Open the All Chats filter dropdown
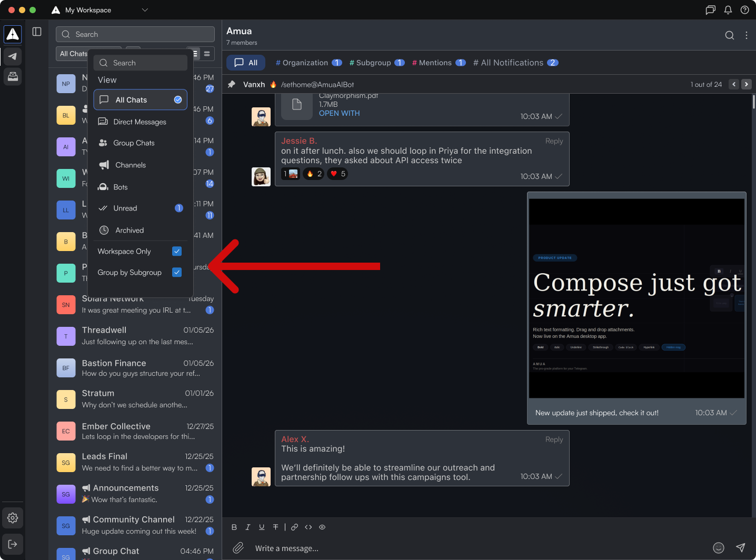Screen dimensions: 756x560 pos(73,54)
